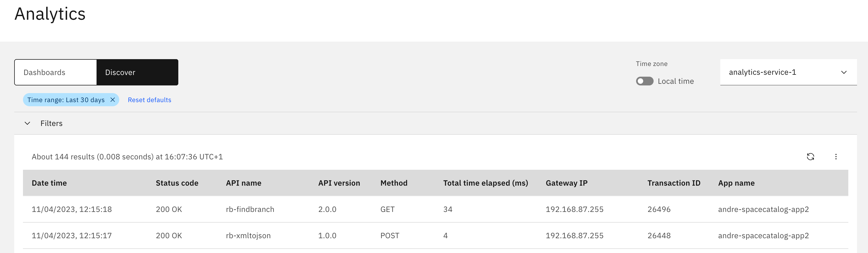Click the Method column header
This screenshot has height=253, width=868.
(394, 183)
